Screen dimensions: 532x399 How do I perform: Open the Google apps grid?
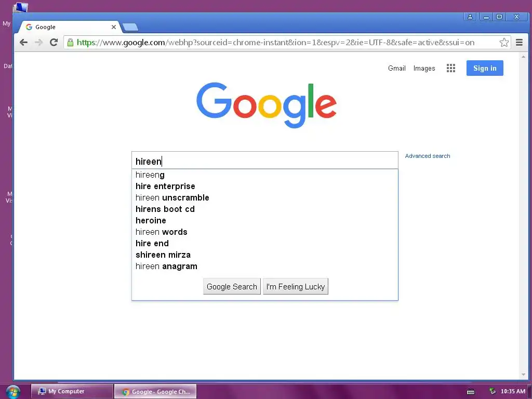point(450,68)
